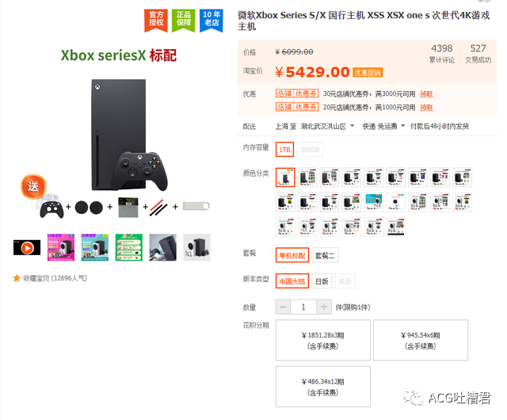This screenshot has width=507, height=420.
Task: View the green promo thumbnail image
Action: (129, 247)
